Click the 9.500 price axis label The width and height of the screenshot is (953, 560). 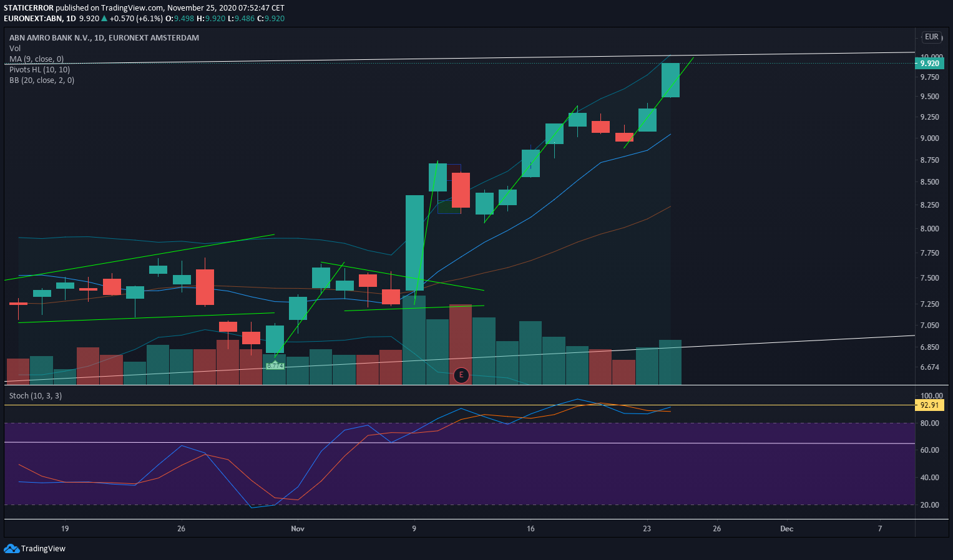(930, 97)
